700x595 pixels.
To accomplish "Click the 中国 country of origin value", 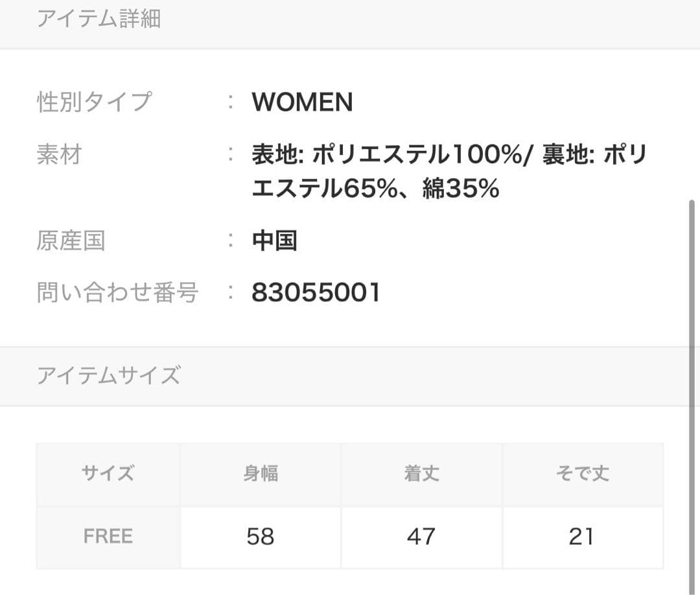I will click(274, 241).
